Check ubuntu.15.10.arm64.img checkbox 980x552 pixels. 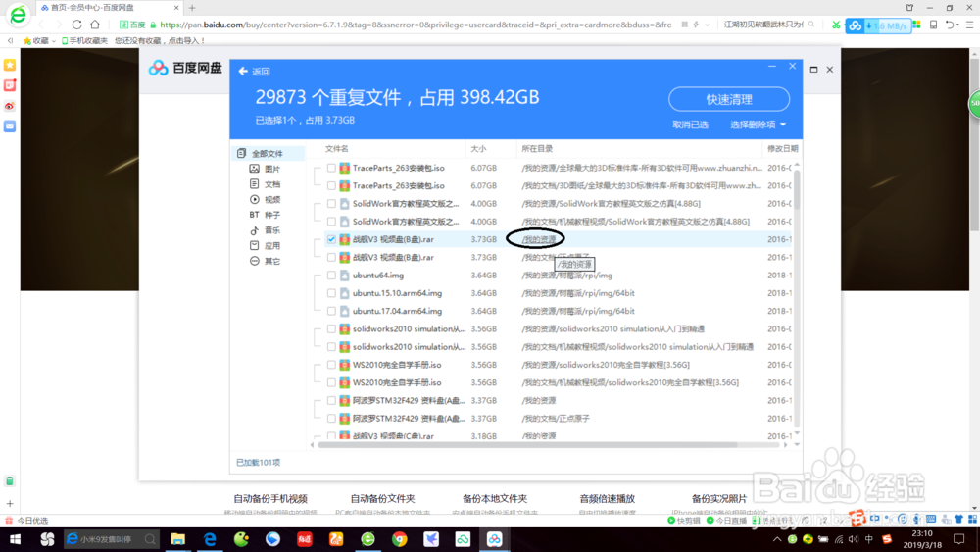[332, 293]
